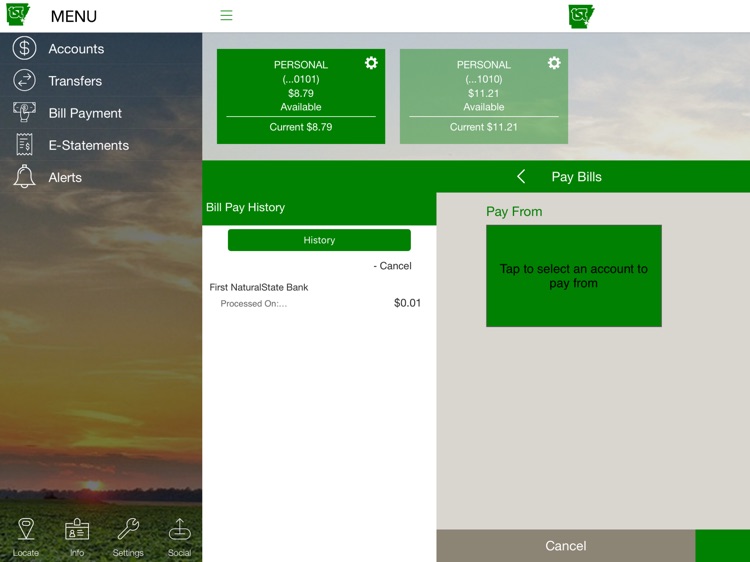Select the Alerts menu label

pos(65,177)
